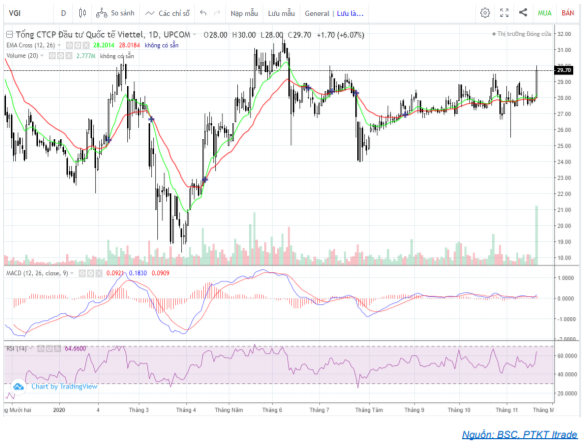Click the change value +1.70 (+6.07%)
Image resolution: width=584 pixels, height=443 pixels.
(340, 35)
